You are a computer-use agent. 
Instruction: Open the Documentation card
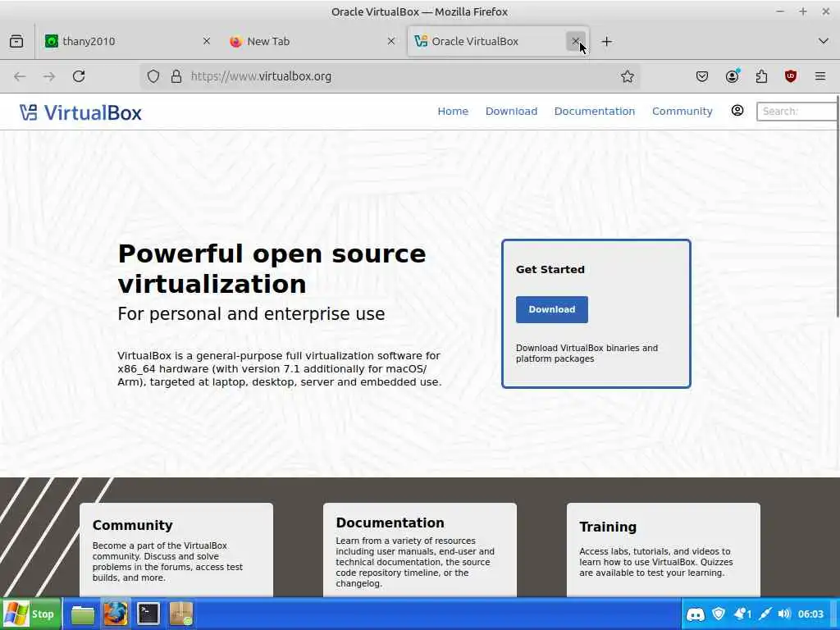(420, 550)
